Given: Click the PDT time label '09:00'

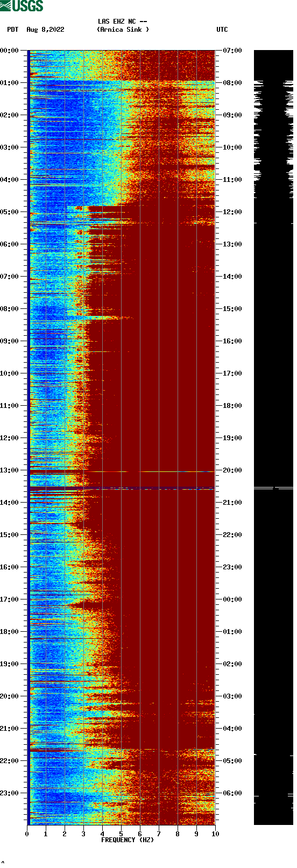Looking at the screenshot, I should click(x=10, y=341).
